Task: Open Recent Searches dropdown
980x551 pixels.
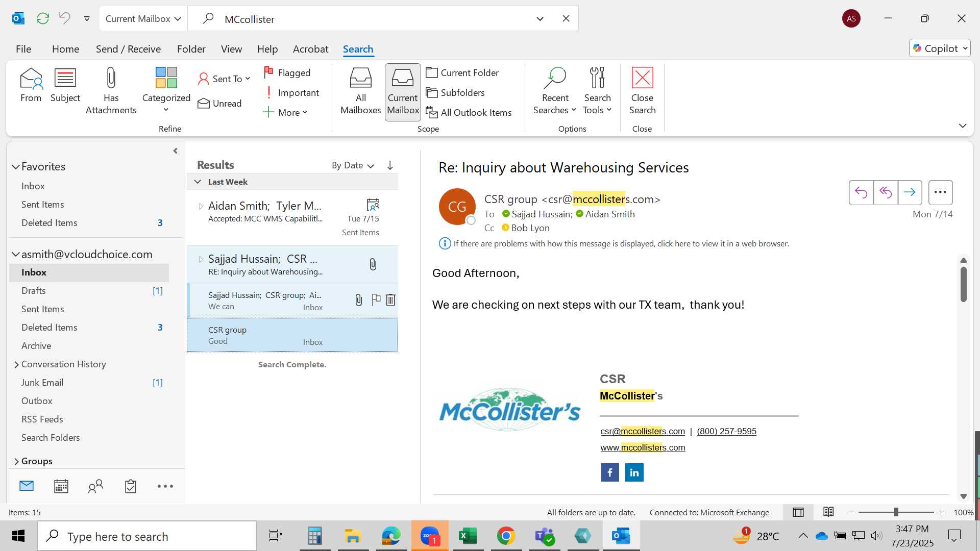Action: click(555, 91)
